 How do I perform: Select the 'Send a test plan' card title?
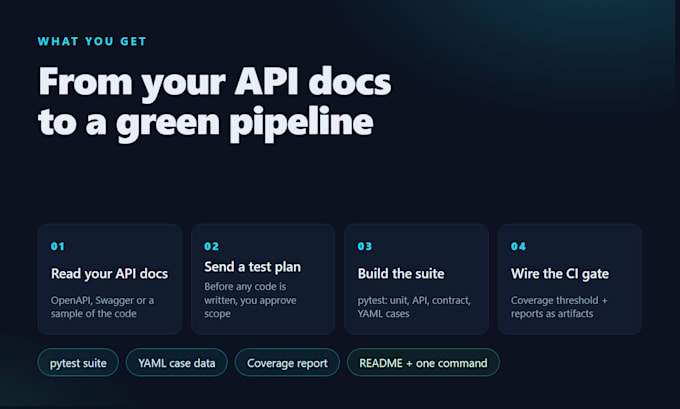[x=252, y=267]
